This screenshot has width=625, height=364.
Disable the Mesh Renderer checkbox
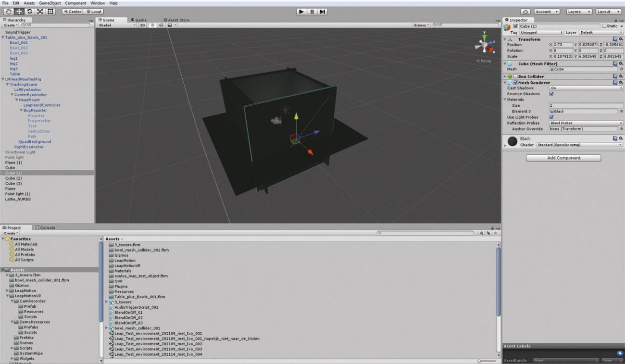tap(515, 83)
